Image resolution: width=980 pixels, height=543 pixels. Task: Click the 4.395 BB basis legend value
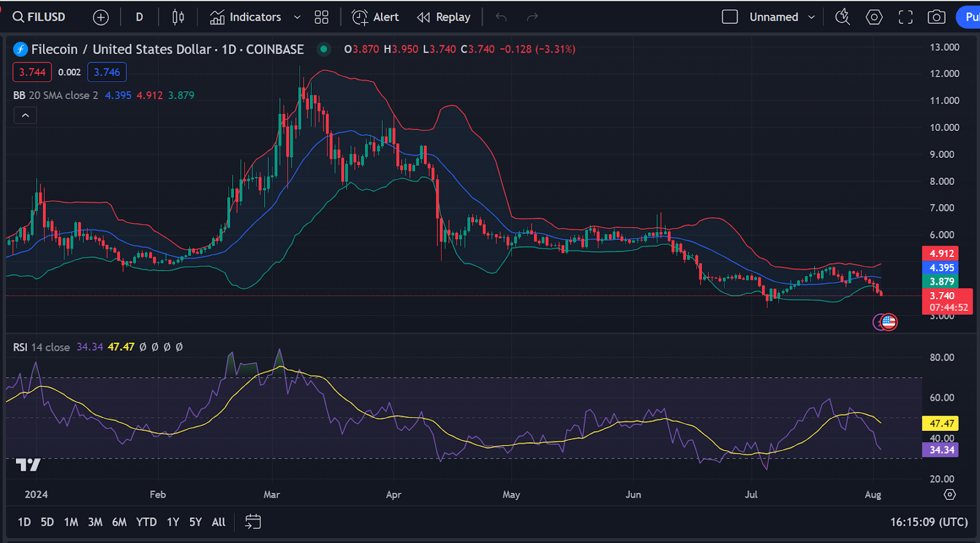point(118,95)
